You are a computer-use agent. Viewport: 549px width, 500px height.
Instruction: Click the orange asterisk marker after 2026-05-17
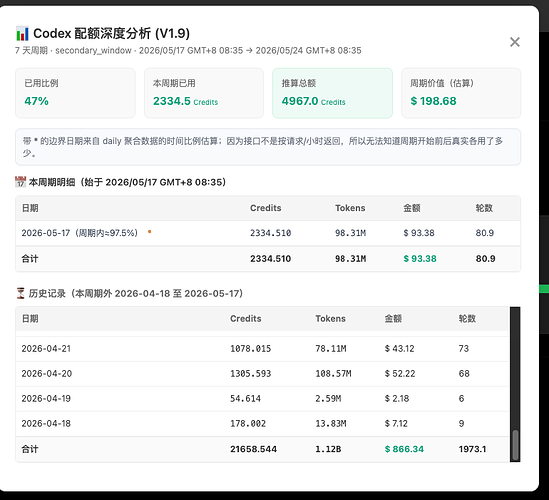click(150, 231)
